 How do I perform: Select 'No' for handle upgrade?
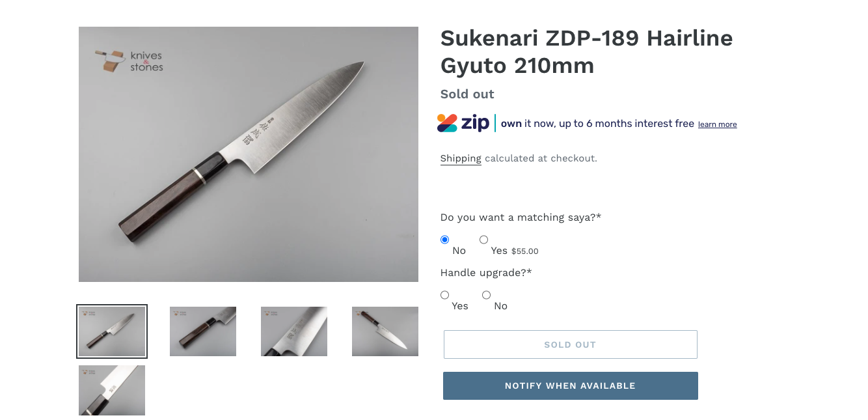[486, 294]
